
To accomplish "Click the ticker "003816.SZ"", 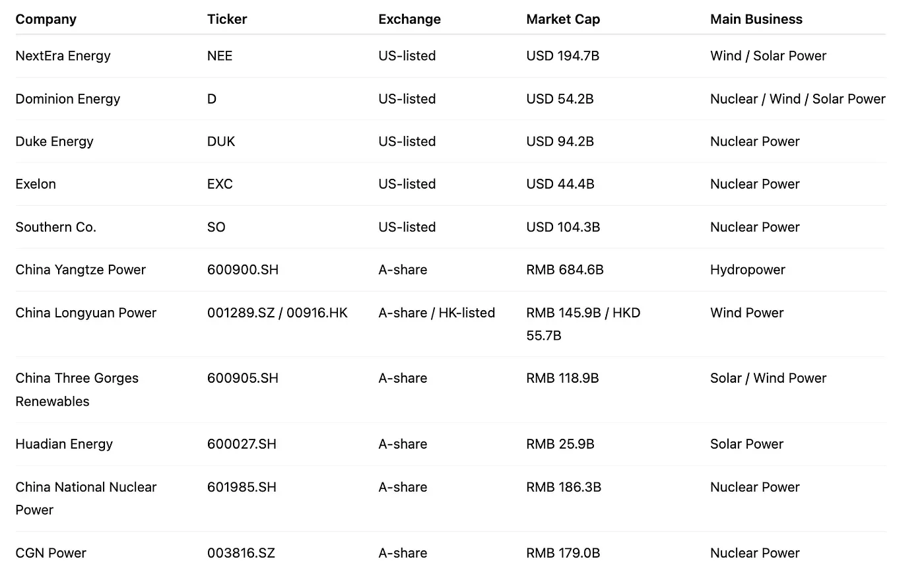I will click(x=241, y=553).
